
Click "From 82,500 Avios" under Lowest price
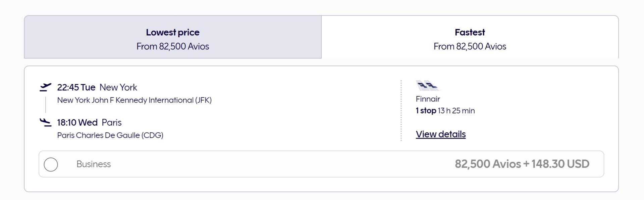172,46
